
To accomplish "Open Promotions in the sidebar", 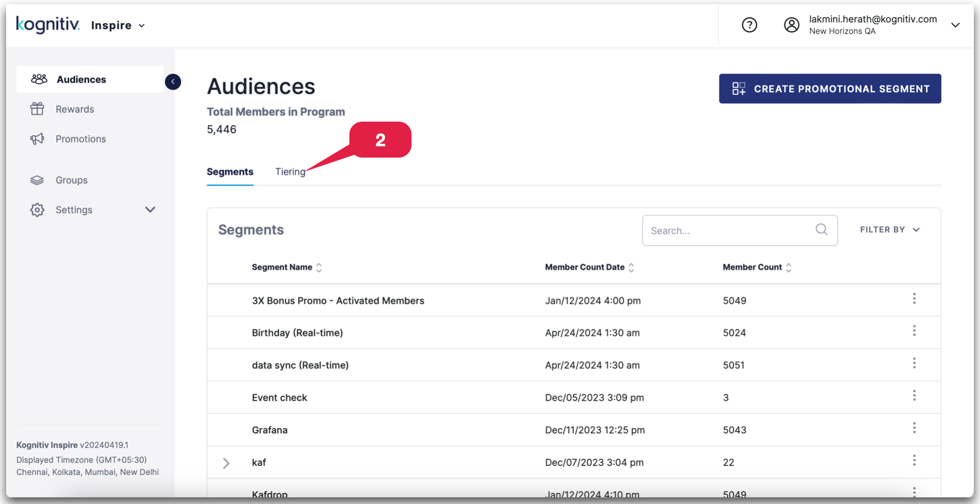I will click(81, 139).
